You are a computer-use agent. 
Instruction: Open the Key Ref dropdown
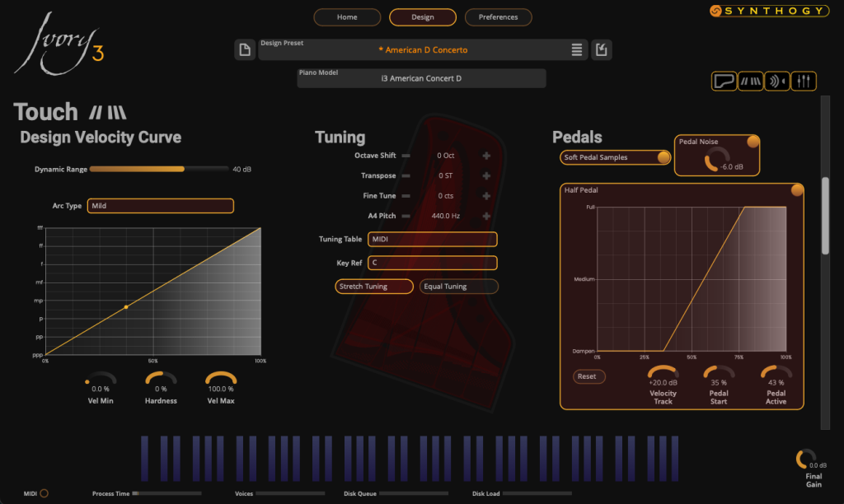pos(432,263)
